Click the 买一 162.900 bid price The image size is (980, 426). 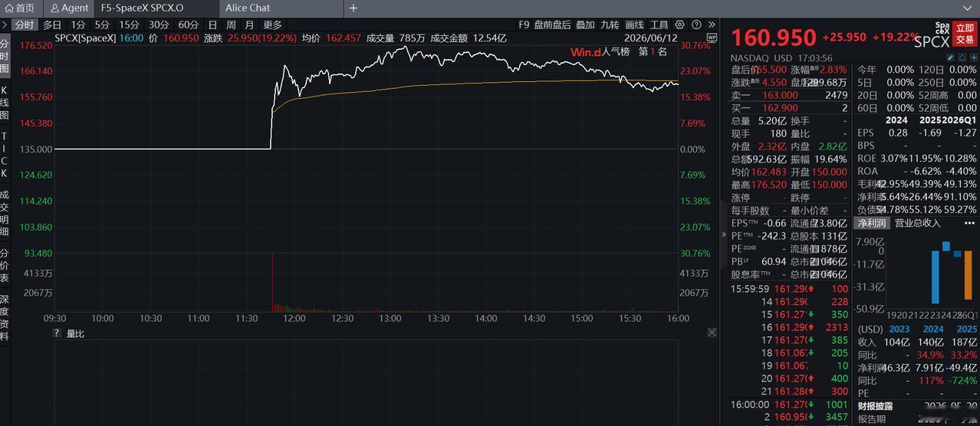click(x=780, y=108)
